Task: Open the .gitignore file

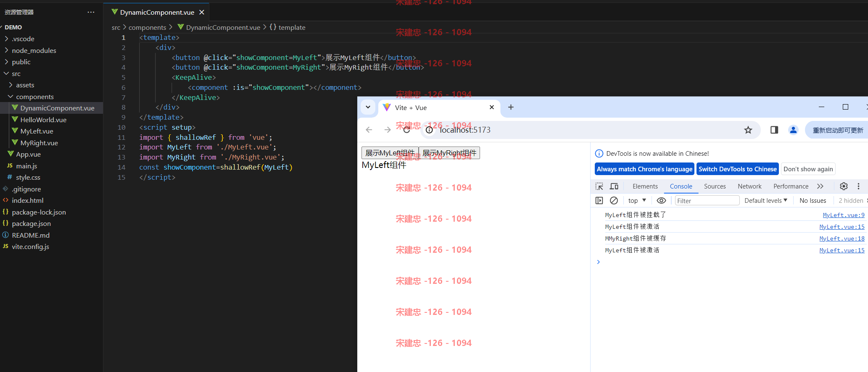Action: 26,189
